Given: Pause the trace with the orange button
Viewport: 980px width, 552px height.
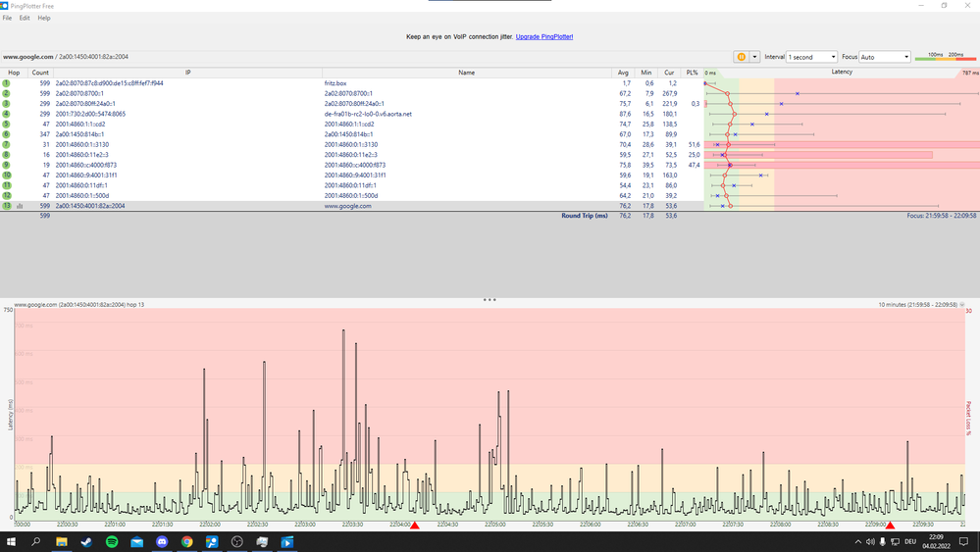Looking at the screenshot, I should click(741, 57).
